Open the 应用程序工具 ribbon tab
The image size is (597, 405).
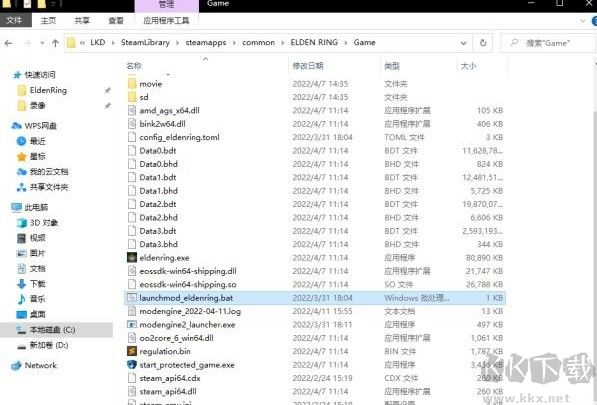[166, 21]
